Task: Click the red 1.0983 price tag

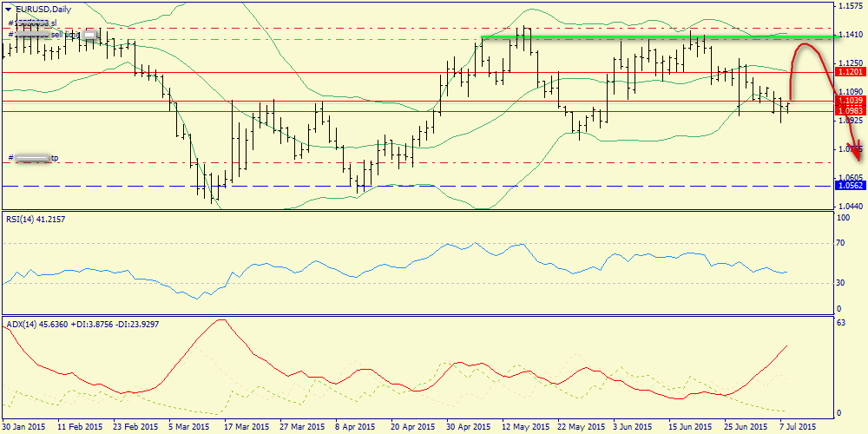Action: (x=850, y=111)
